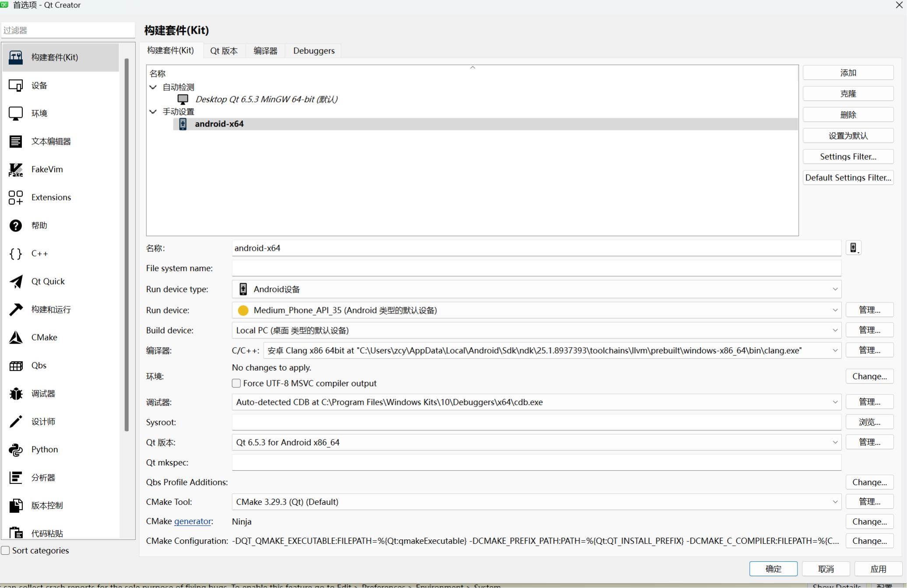Open Extensions settings category
This screenshot has height=588, width=907.
(x=51, y=197)
